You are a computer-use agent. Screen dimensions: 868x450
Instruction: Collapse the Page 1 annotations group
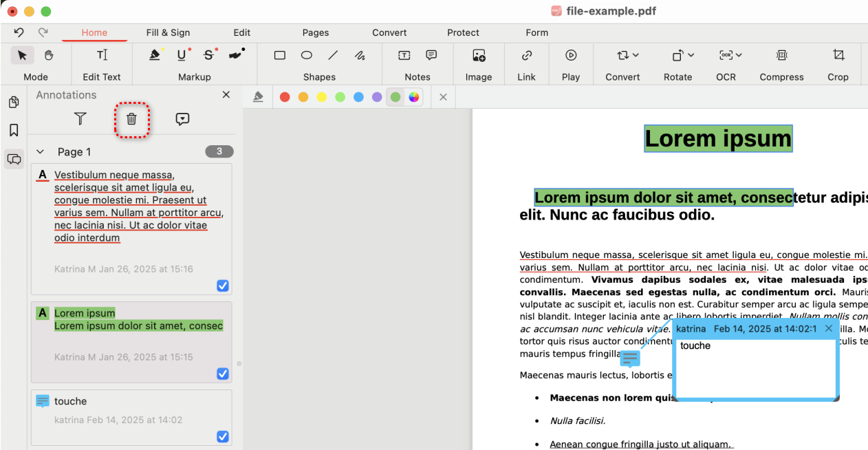pyautogui.click(x=40, y=152)
